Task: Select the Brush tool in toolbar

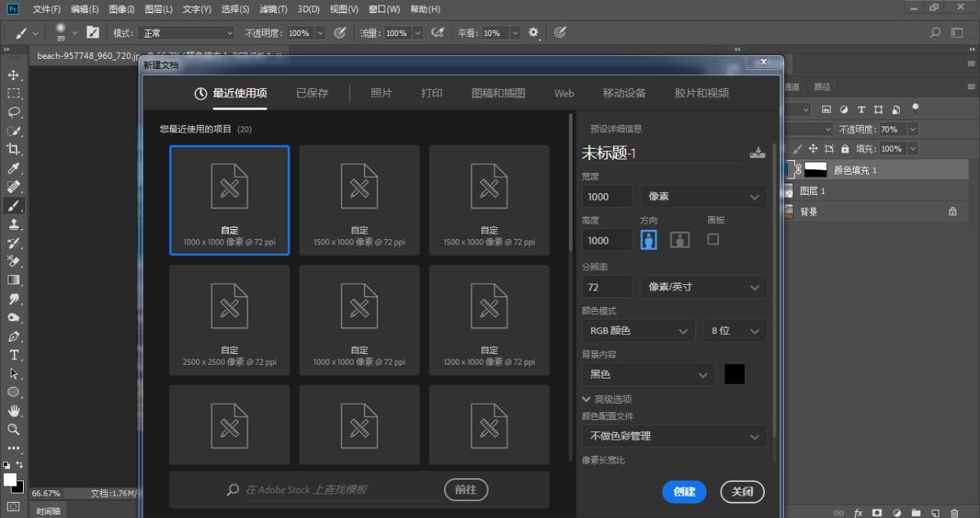Action: 14,205
